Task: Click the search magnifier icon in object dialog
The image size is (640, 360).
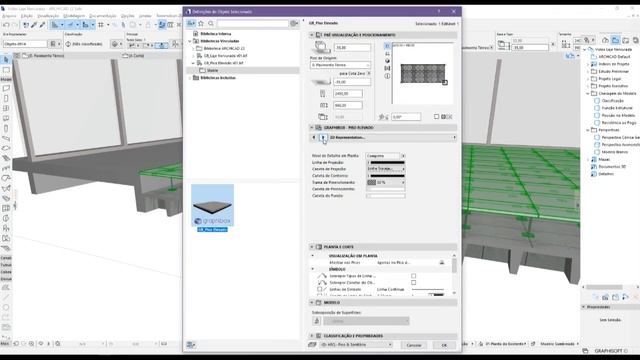Action: coord(211,24)
